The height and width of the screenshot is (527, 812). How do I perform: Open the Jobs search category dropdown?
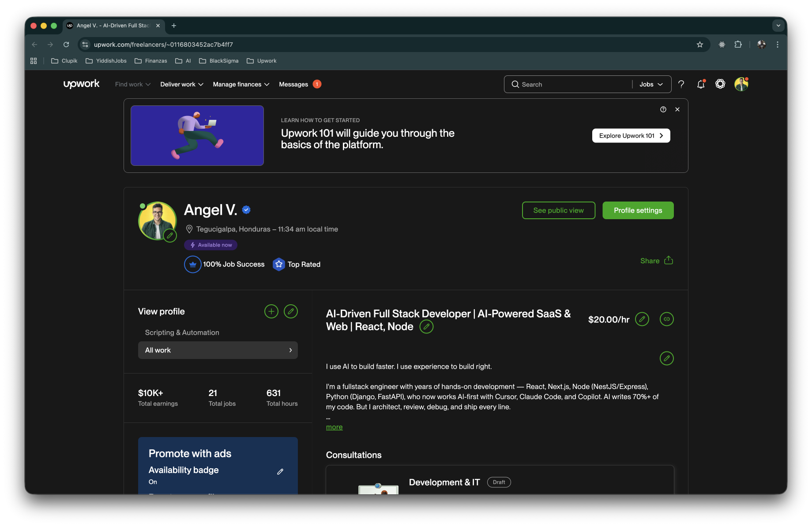[651, 84]
